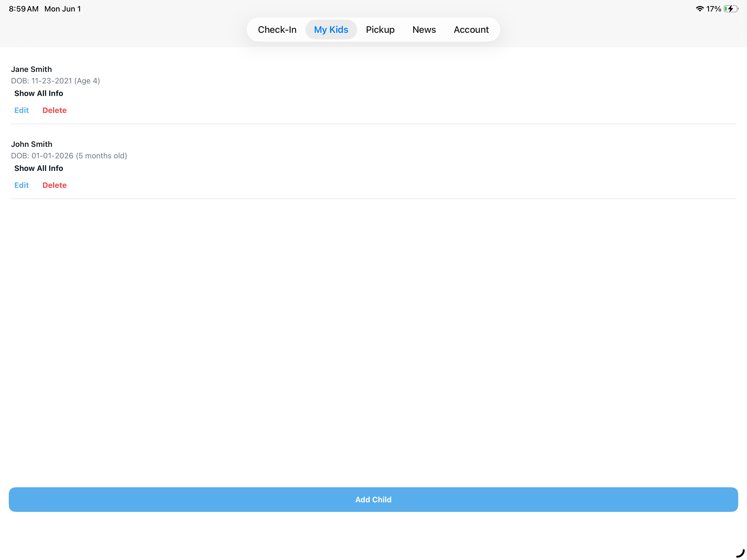The width and height of the screenshot is (747, 560).
Task: Edit Jane Smith's record
Action: (22, 110)
